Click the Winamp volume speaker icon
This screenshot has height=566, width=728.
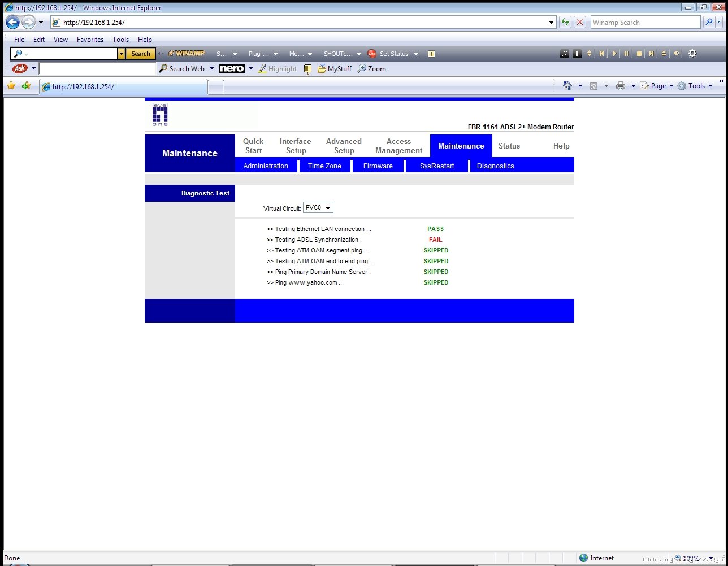coord(677,54)
